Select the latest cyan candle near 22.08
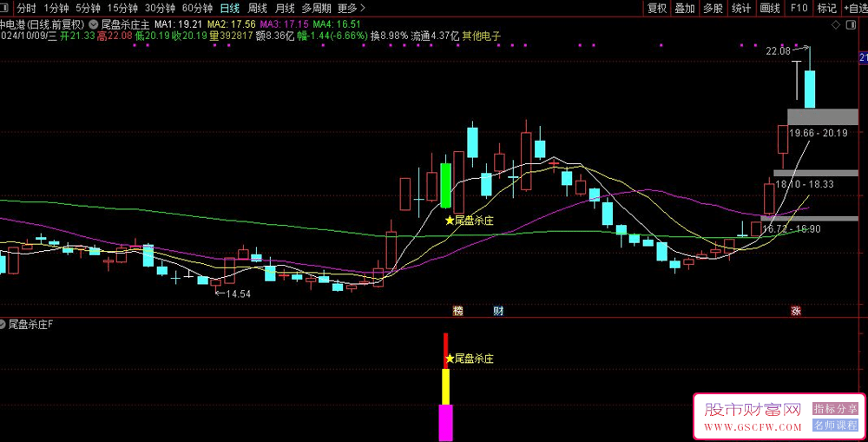 pos(810,89)
